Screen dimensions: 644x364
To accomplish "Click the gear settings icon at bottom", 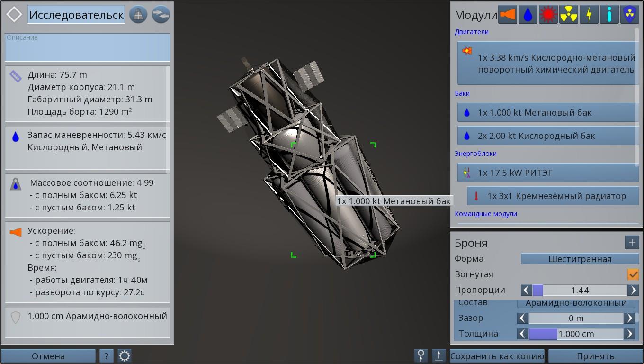I will coord(125,355).
